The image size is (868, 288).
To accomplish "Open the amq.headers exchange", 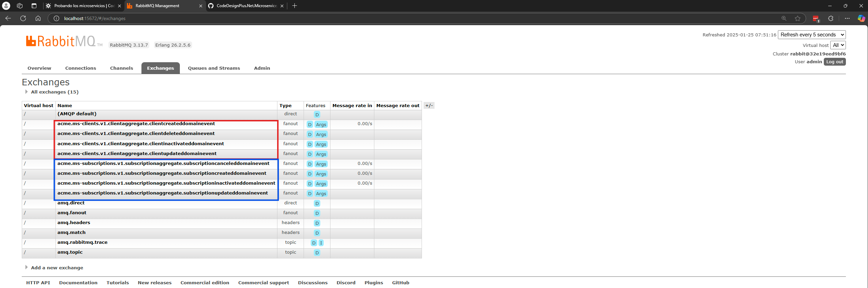I will [74, 222].
